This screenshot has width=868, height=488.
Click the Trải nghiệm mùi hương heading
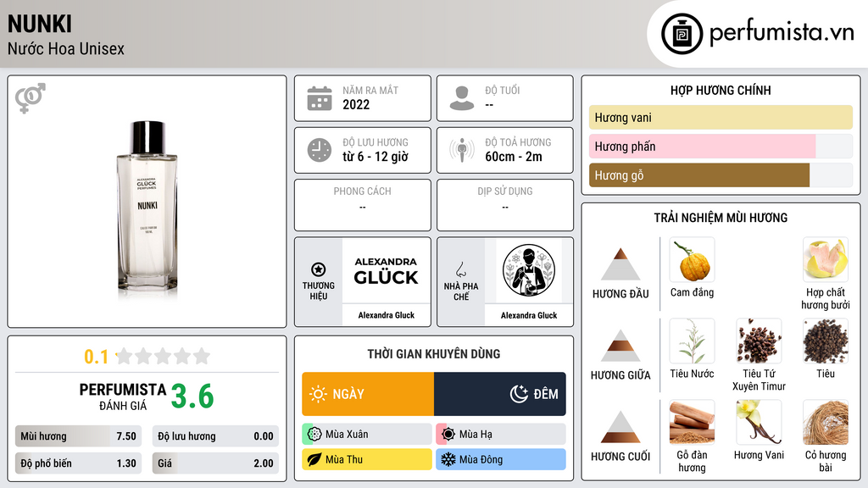tap(721, 218)
